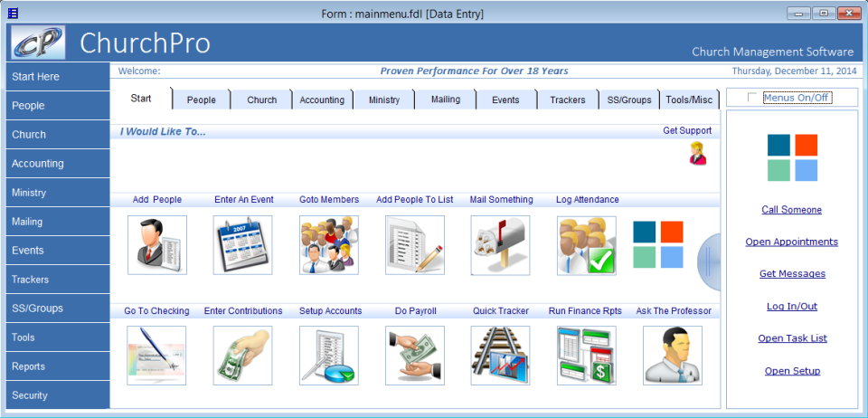This screenshot has height=418, width=868.
Task: Click the Get Support text link
Action: point(687,130)
